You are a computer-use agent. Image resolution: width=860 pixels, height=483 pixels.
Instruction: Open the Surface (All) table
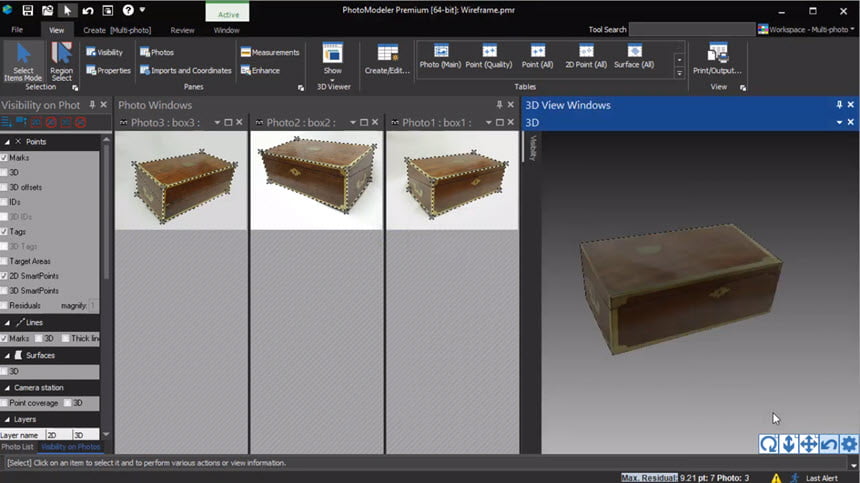634,56
